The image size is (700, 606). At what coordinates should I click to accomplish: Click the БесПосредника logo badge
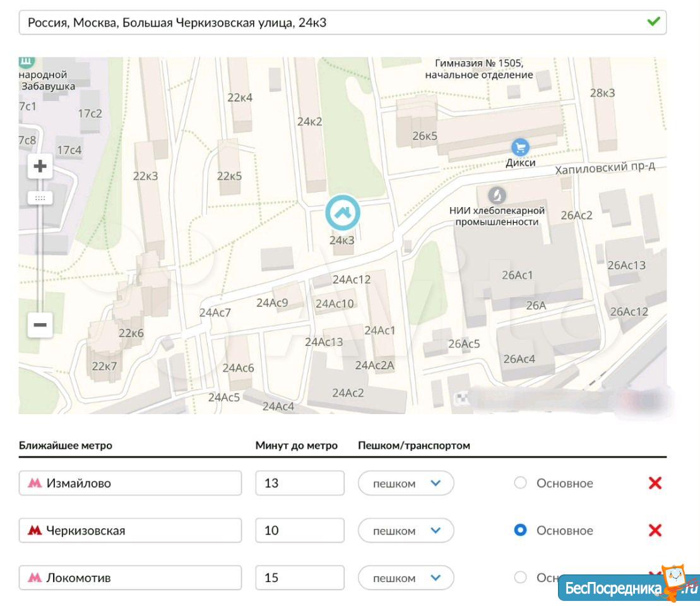tap(627, 586)
